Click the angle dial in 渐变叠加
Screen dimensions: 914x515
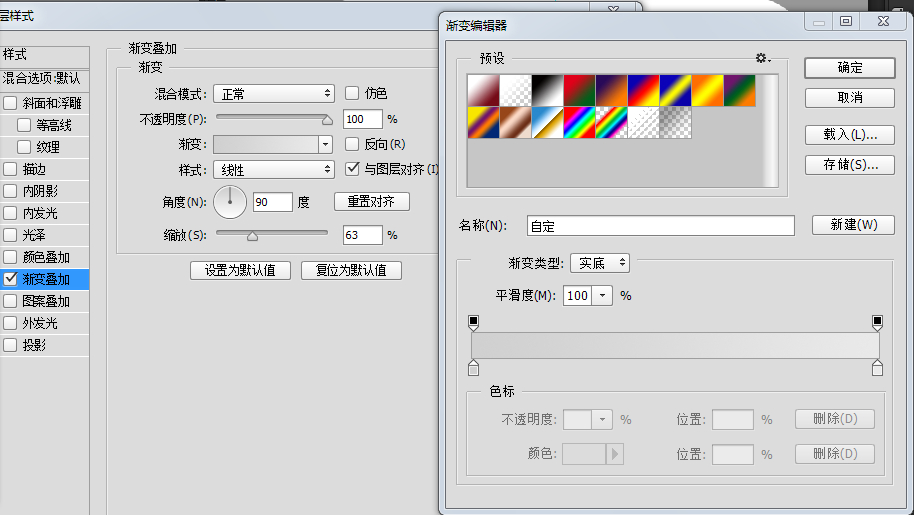(230, 202)
